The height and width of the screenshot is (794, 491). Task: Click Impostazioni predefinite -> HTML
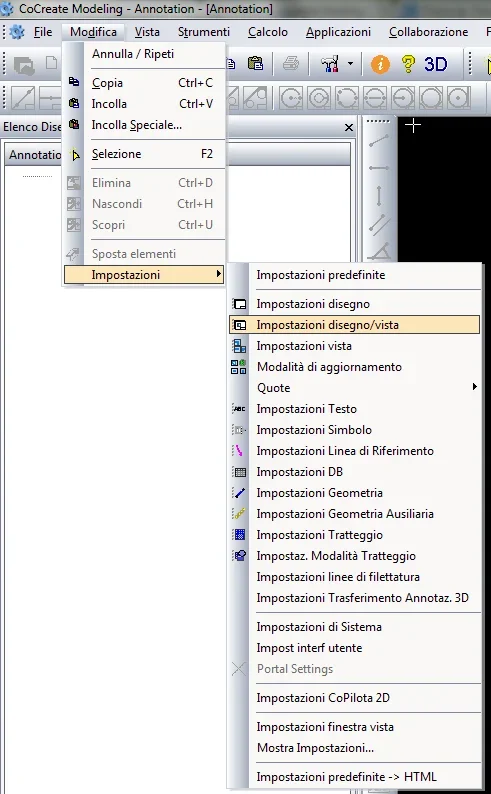[x=347, y=776]
